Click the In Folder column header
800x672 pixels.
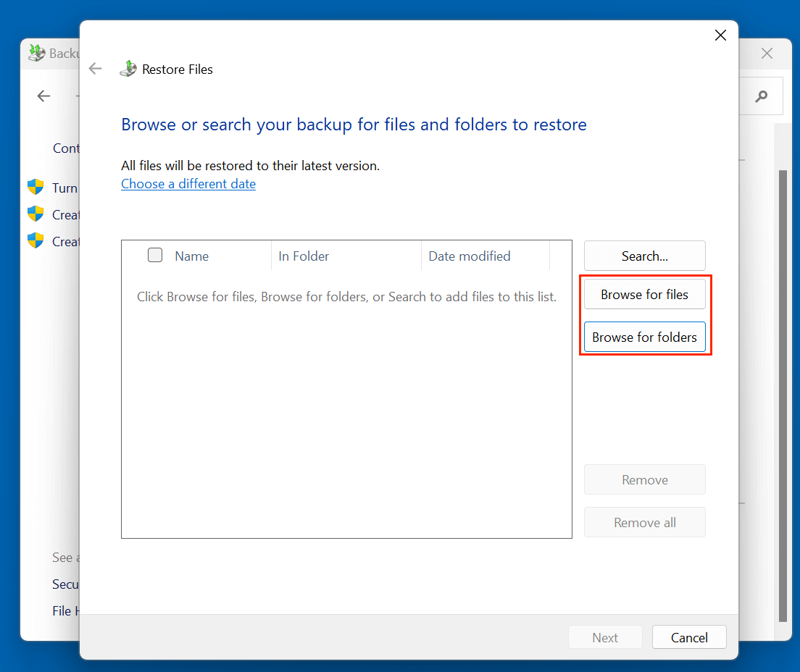coord(304,256)
